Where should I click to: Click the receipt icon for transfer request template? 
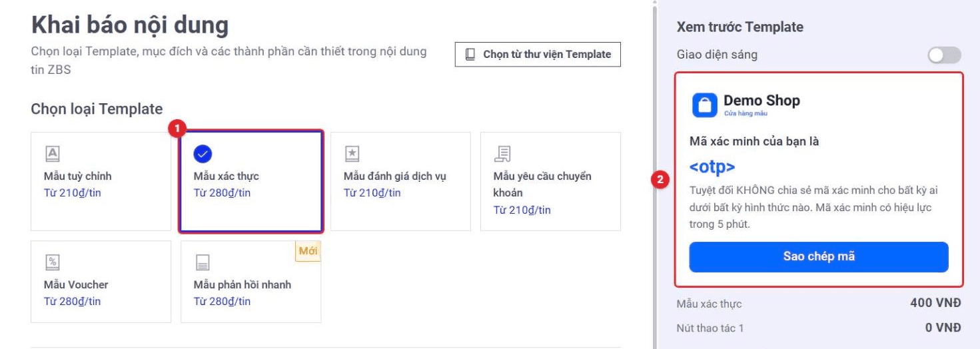pyautogui.click(x=502, y=154)
